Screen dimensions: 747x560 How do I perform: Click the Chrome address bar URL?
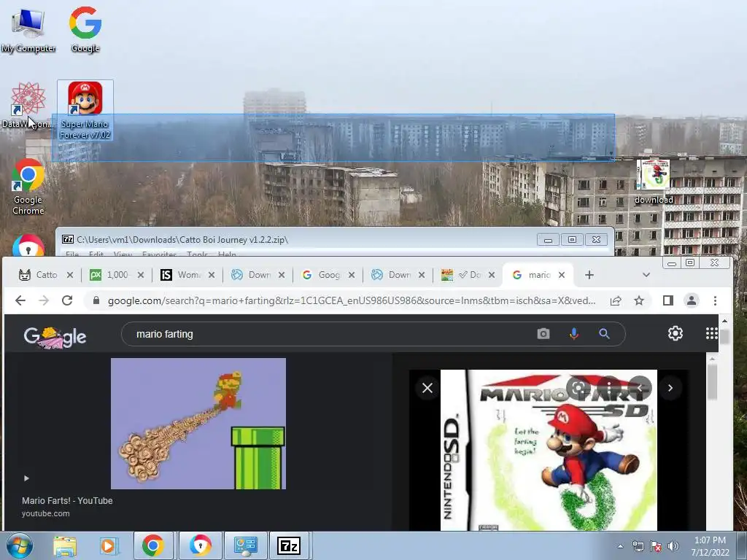click(x=352, y=300)
